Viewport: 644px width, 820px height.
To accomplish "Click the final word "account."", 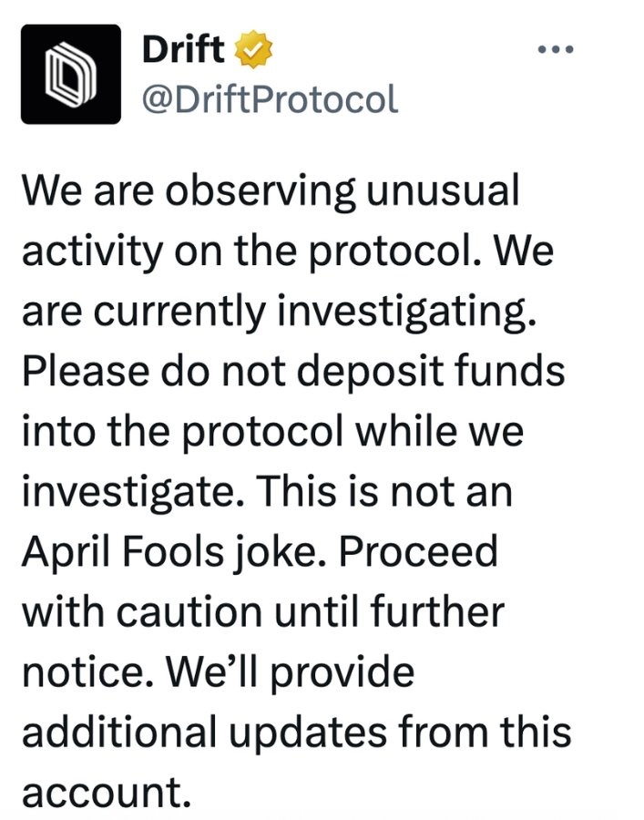I will click(x=107, y=793).
